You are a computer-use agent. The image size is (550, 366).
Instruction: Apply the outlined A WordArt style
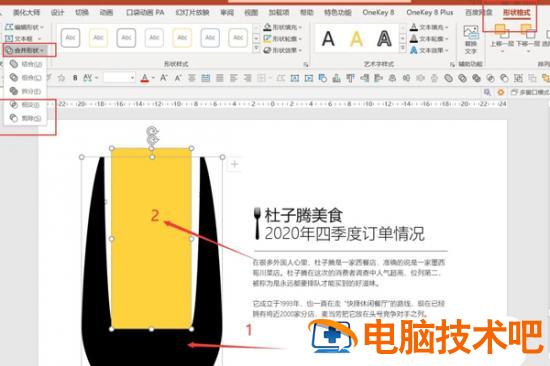tap(384, 39)
